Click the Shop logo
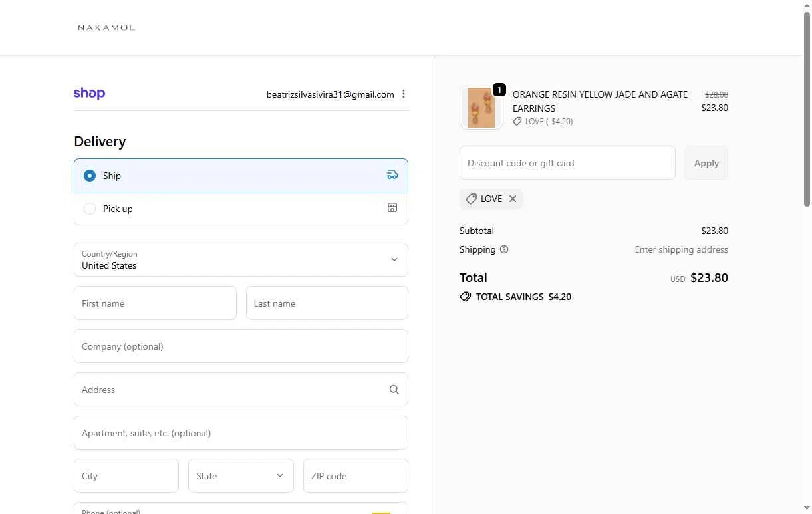This screenshot has width=812, height=514. pos(89,94)
